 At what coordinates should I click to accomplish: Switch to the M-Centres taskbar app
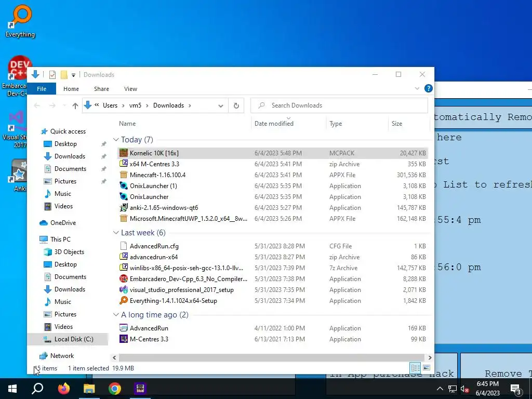tap(140, 389)
